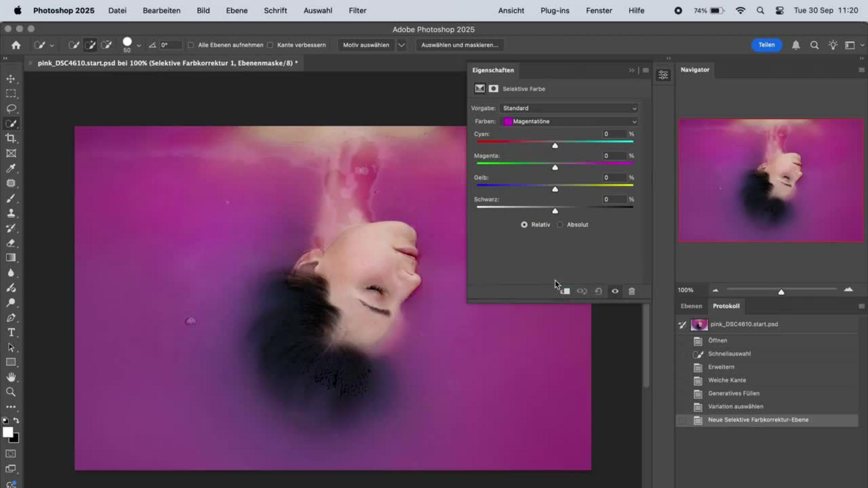Click the reset adjustment arrow icon
The height and width of the screenshot is (488, 868).
pyautogui.click(x=598, y=291)
